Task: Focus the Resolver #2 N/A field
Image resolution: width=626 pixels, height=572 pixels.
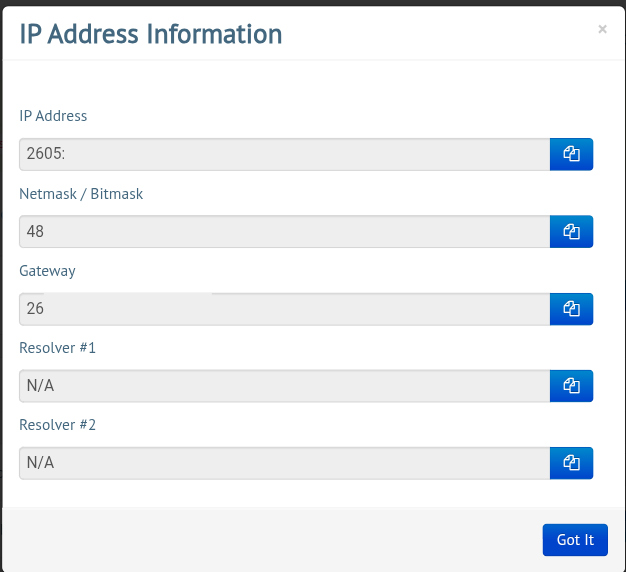Action: coord(284,463)
